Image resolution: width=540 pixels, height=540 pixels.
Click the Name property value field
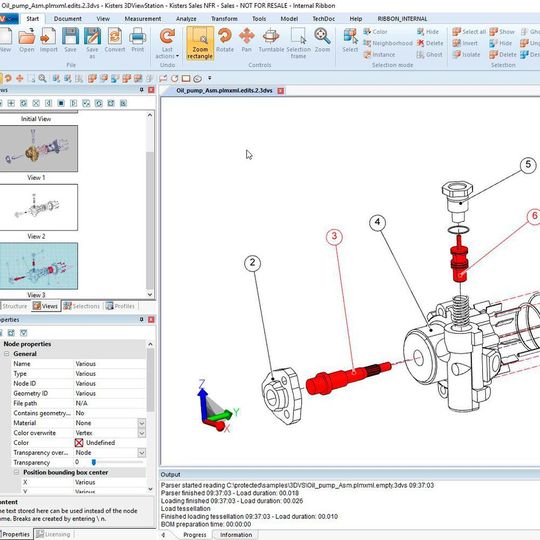click(110, 364)
